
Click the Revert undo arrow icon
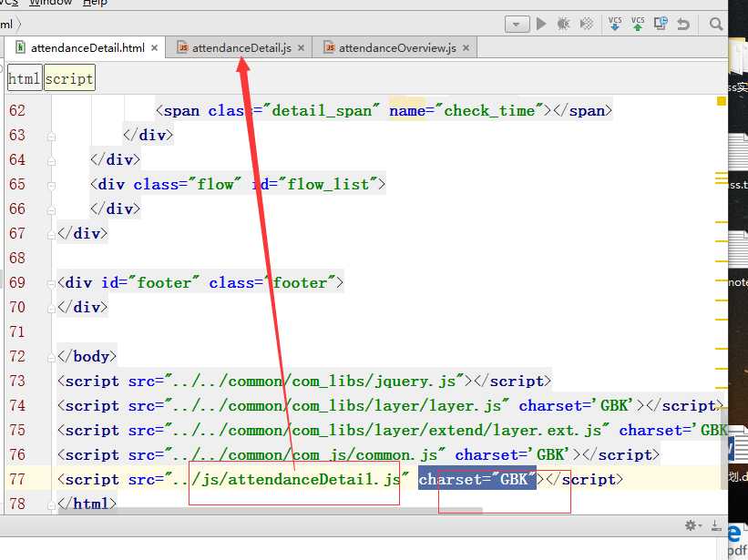[683, 24]
